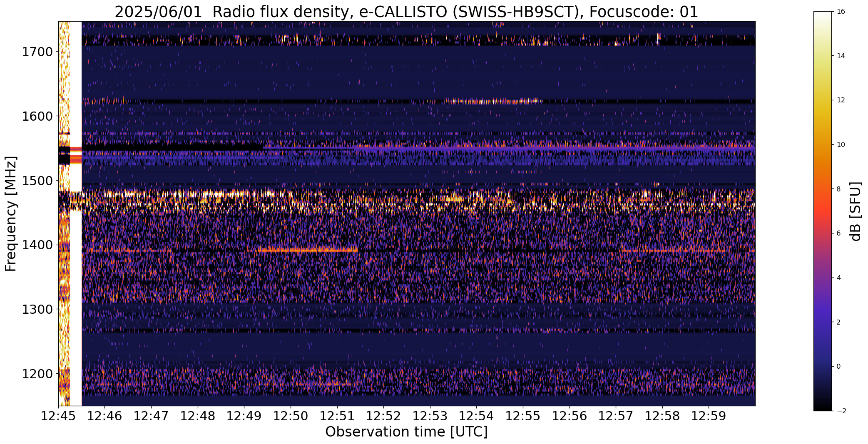Click the colorbar 6 tick label
This screenshot has width=868, height=444.
tap(838, 233)
